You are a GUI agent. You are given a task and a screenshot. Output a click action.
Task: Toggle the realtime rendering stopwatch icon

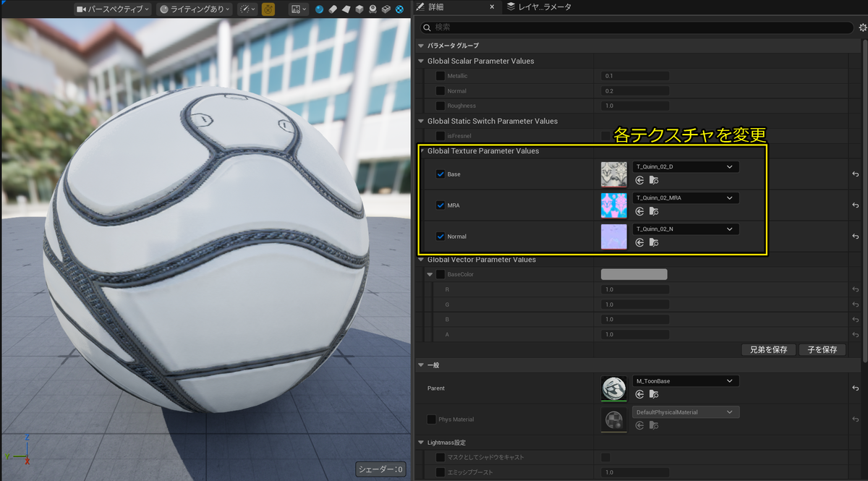click(x=268, y=9)
